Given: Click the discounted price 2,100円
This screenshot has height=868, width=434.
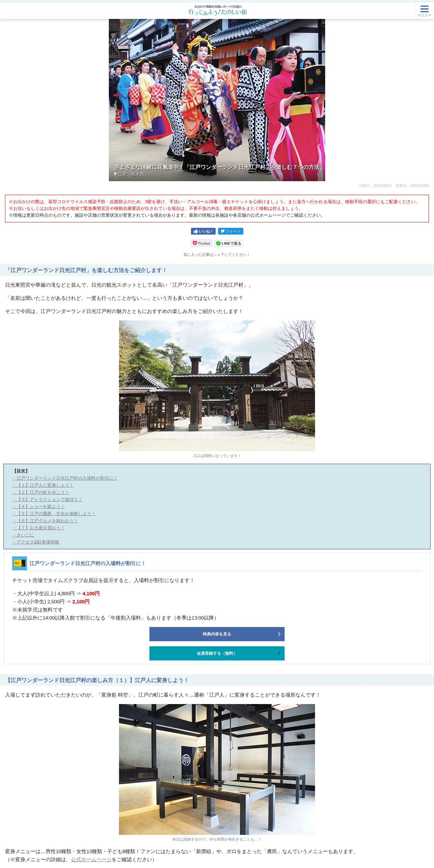Looking at the screenshot, I should click(81, 602).
